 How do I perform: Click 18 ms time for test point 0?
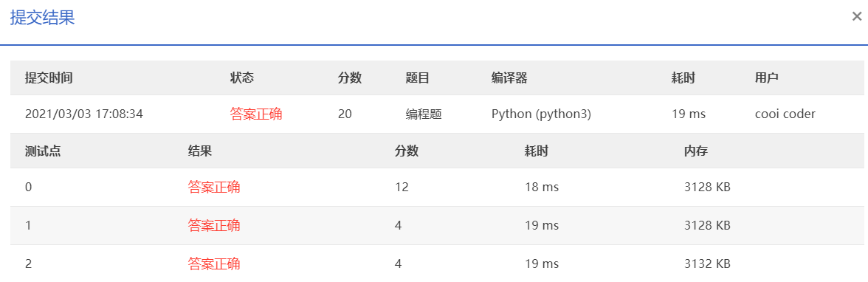coord(542,188)
